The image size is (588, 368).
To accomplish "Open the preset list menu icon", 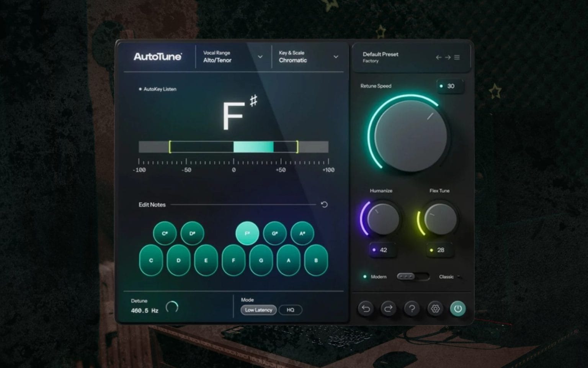I will coord(457,57).
